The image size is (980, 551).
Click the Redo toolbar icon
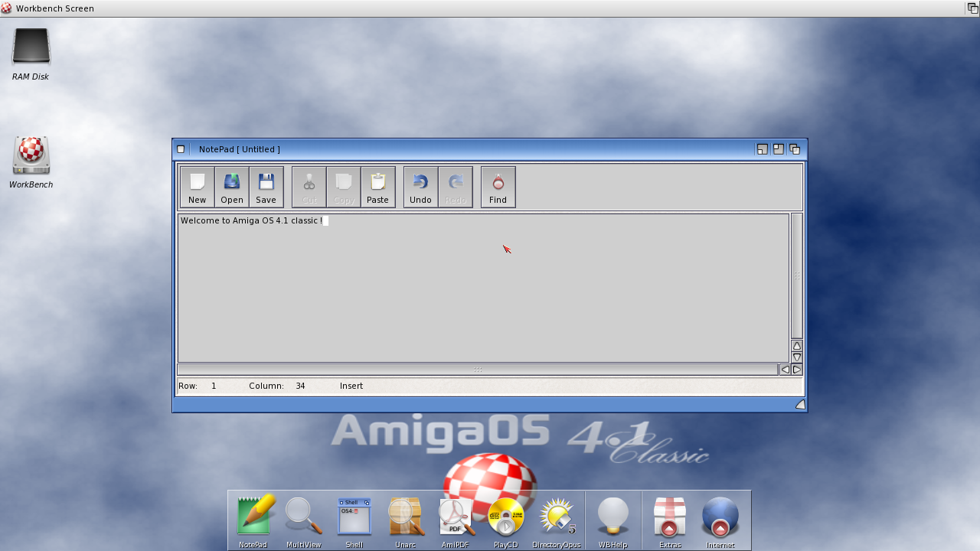pos(456,187)
